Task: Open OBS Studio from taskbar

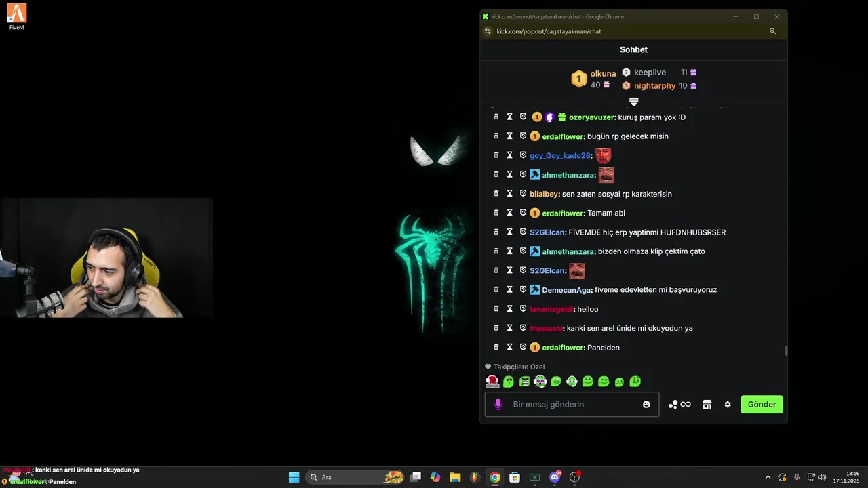Action: pyautogui.click(x=575, y=477)
